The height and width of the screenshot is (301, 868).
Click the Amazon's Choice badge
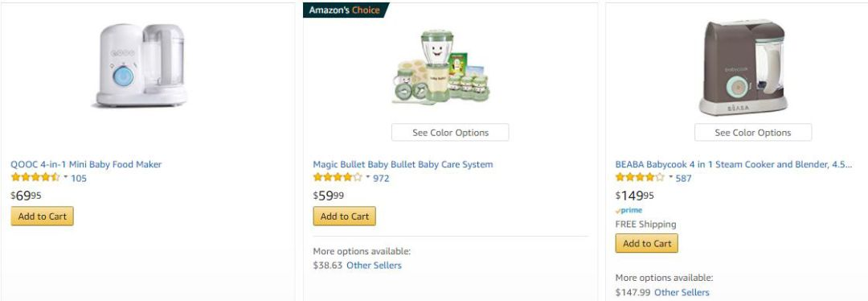[345, 10]
